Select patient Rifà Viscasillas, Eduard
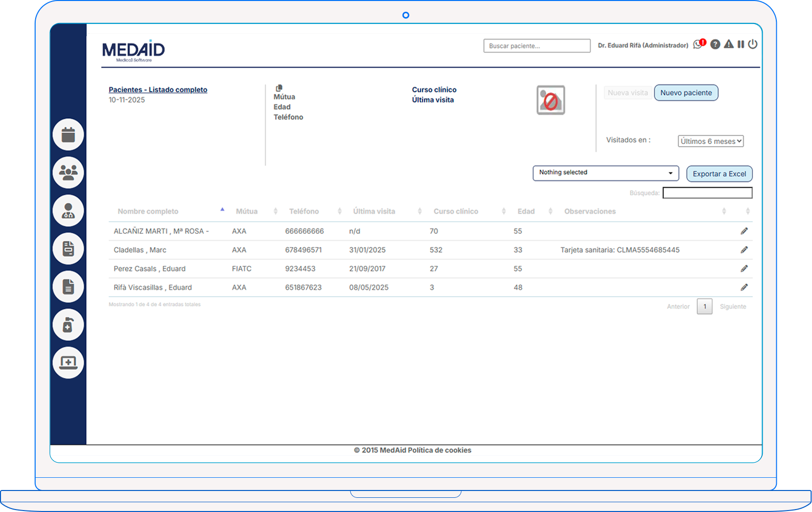The image size is (812, 512). [152, 288]
